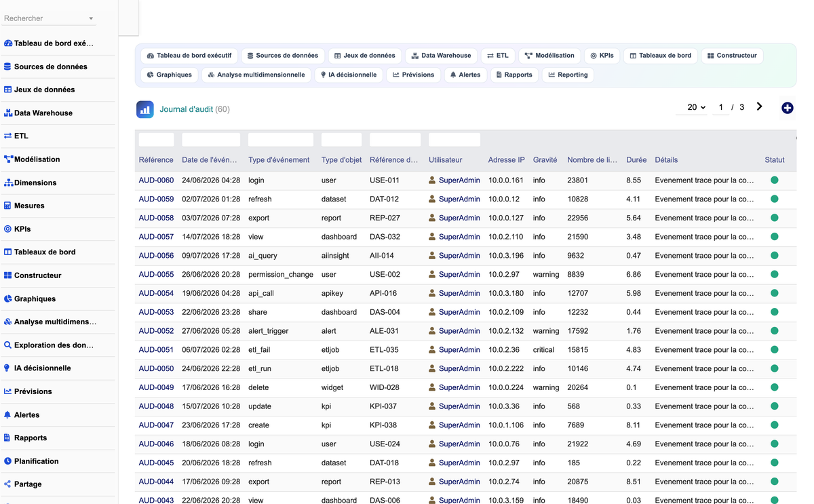Sort by Gravité column header

[545, 160]
